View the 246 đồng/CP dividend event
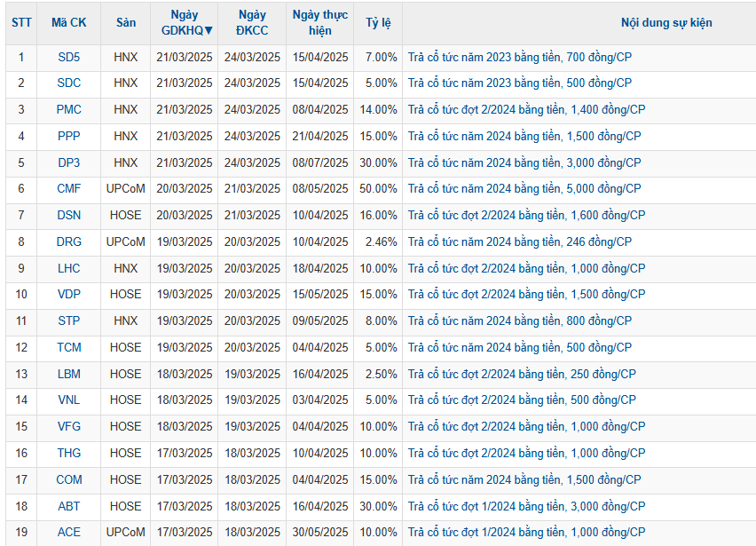Viewport: 756px width, 546px height. pyautogui.click(x=520, y=242)
